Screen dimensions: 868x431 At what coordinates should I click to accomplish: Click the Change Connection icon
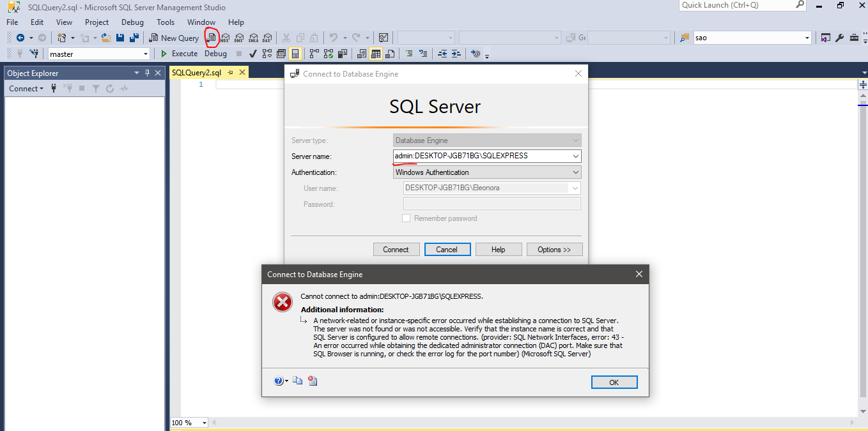(34, 54)
